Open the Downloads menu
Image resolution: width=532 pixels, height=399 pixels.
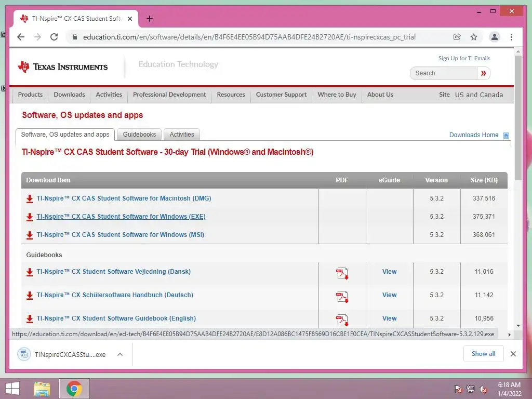(69, 95)
